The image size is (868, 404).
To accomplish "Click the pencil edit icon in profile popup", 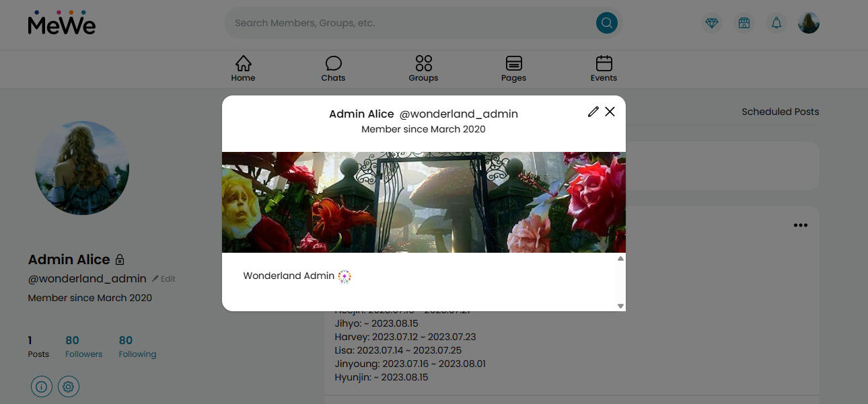I will (593, 112).
